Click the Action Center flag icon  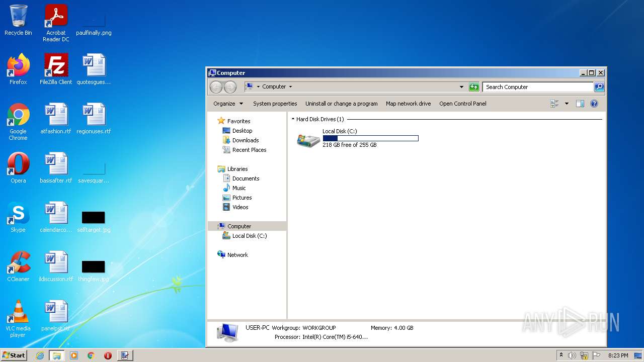click(x=596, y=355)
